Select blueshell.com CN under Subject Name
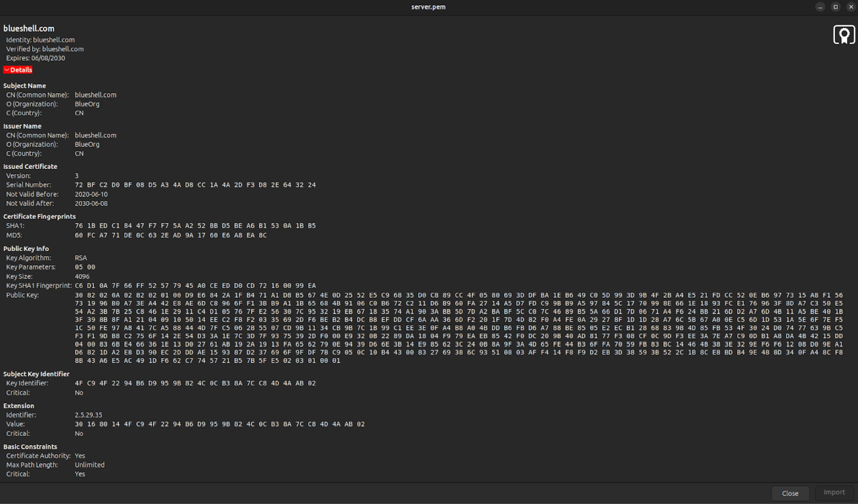Viewport: 858px width, 504px height. coord(96,95)
